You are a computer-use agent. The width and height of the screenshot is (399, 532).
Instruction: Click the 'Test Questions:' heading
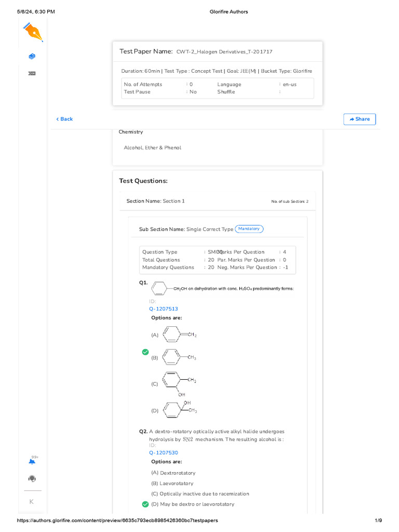[x=143, y=181]
